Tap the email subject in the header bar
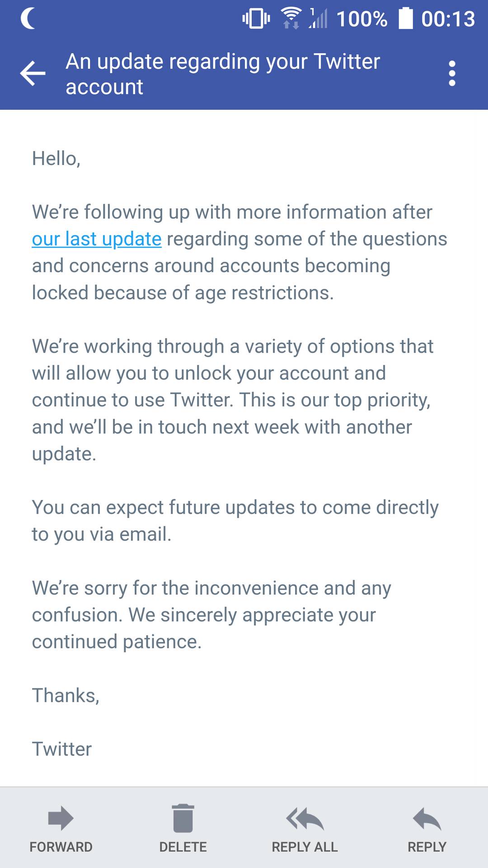Viewport: 488px width, 868px height. [x=223, y=73]
